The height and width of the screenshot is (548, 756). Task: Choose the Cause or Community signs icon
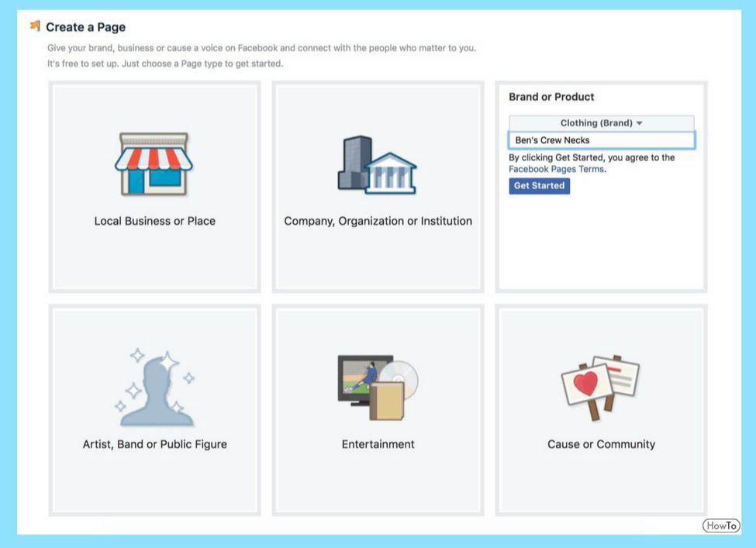click(x=601, y=388)
